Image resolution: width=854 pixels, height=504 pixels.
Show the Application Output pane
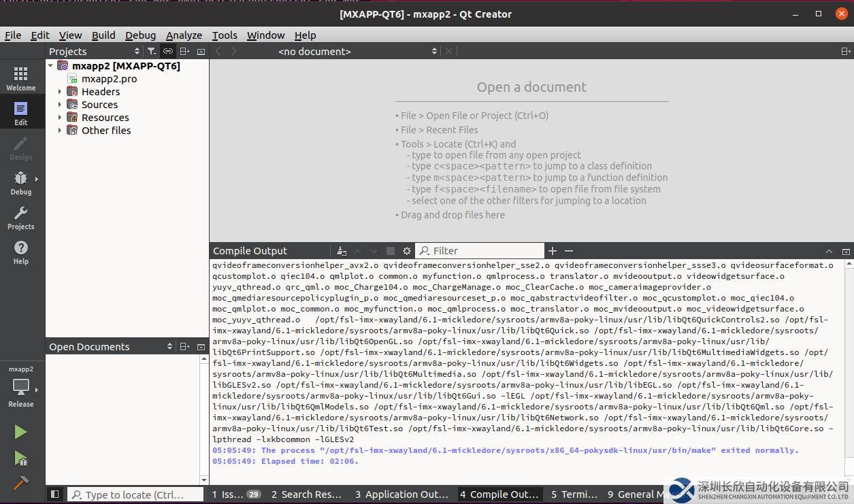point(401,494)
